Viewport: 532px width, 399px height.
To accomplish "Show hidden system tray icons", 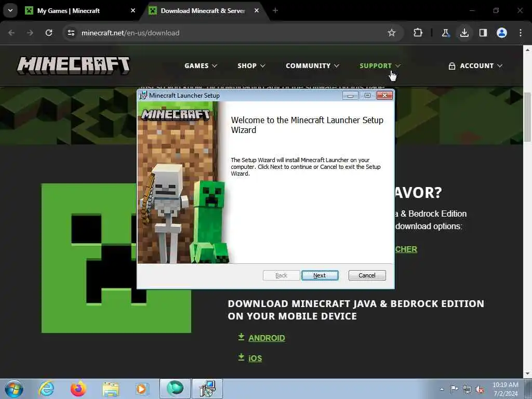I will coord(442,389).
